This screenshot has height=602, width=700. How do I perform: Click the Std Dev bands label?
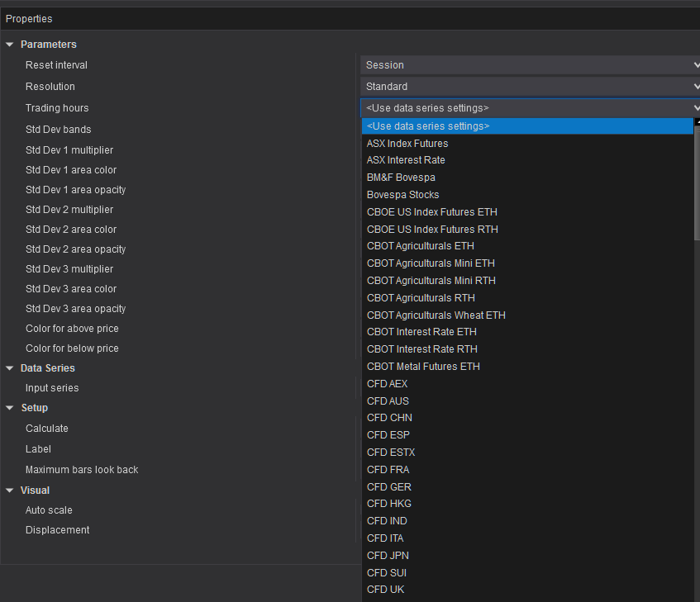[x=58, y=130]
